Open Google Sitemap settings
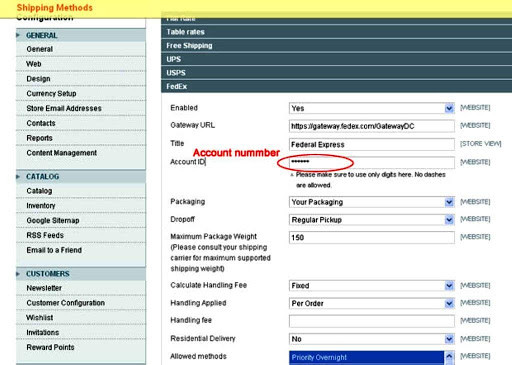 click(x=81, y=220)
